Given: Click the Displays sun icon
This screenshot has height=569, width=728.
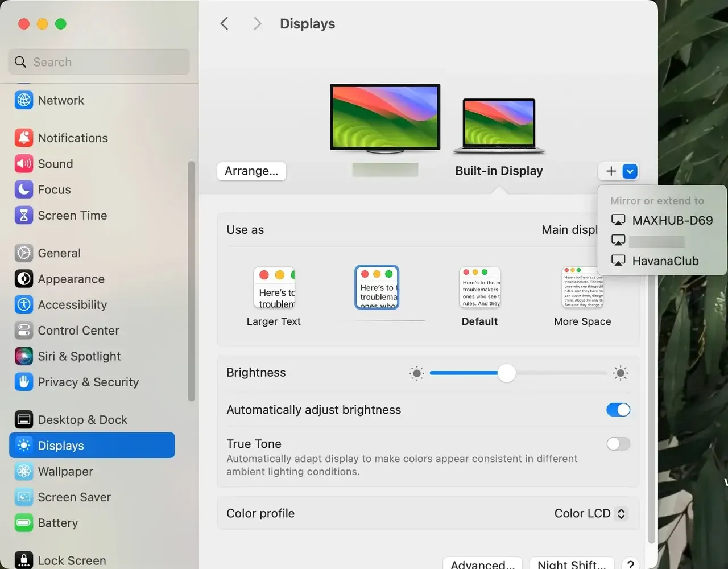Looking at the screenshot, I should click(24, 446).
